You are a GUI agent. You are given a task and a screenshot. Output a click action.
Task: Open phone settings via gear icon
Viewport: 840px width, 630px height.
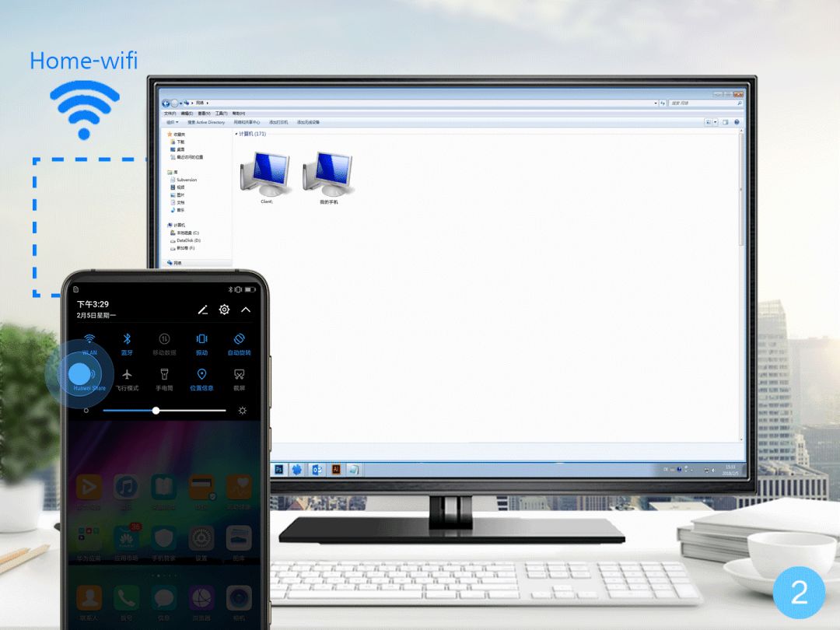[225, 310]
